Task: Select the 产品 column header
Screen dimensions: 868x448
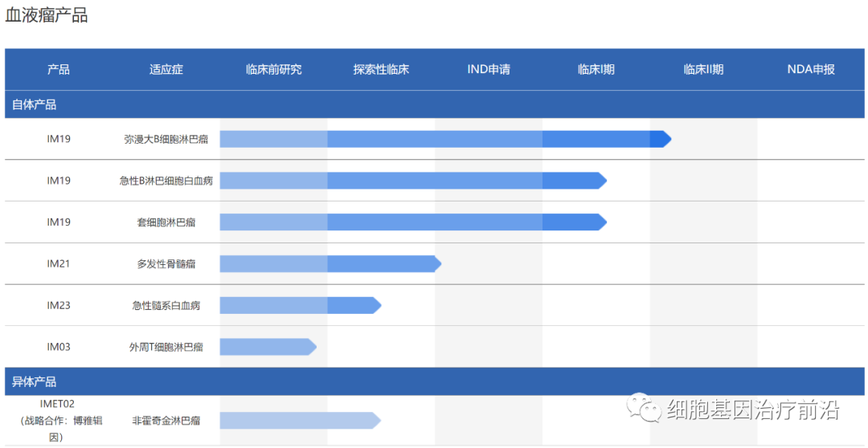Action: [x=59, y=70]
